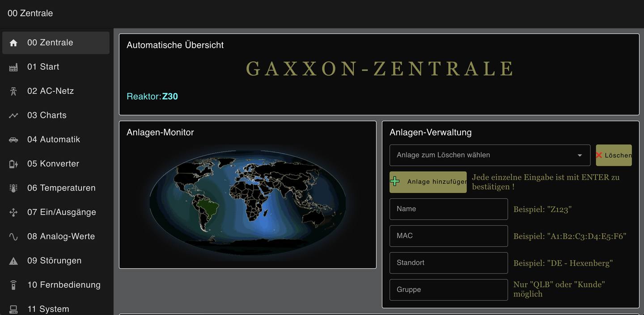Click the Automatische Übersicht title
Image resolution: width=644 pixels, height=315 pixels.
click(x=175, y=45)
